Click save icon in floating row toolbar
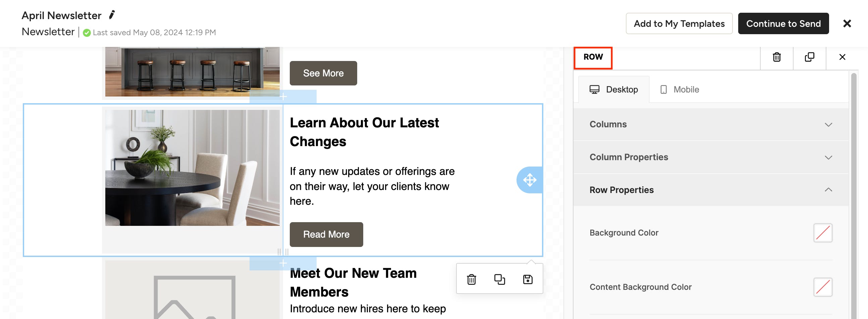Image resolution: width=868 pixels, height=319 pixels. [527, 279]
